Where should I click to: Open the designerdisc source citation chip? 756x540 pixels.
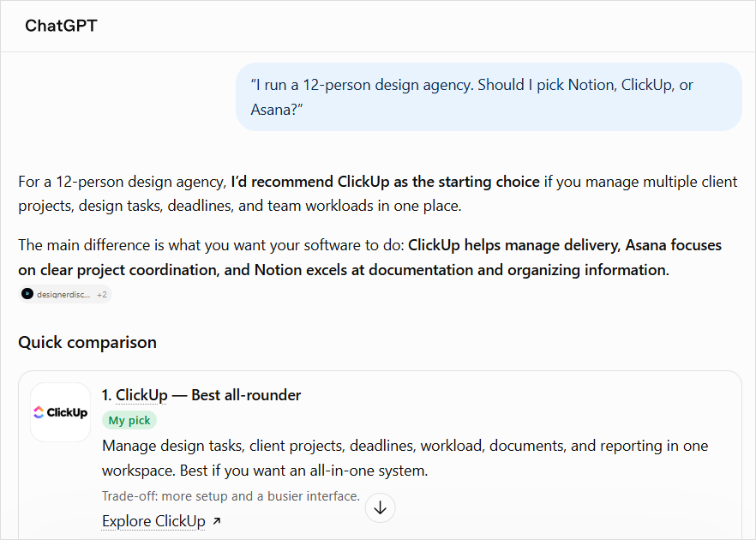pos(65,294)
